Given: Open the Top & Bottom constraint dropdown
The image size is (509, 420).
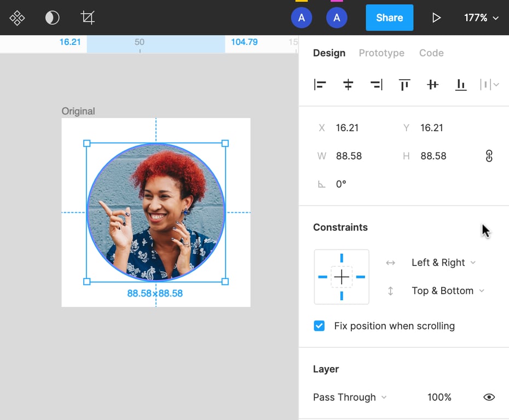Looking at the screenshot, I should (x=448, y=291).
